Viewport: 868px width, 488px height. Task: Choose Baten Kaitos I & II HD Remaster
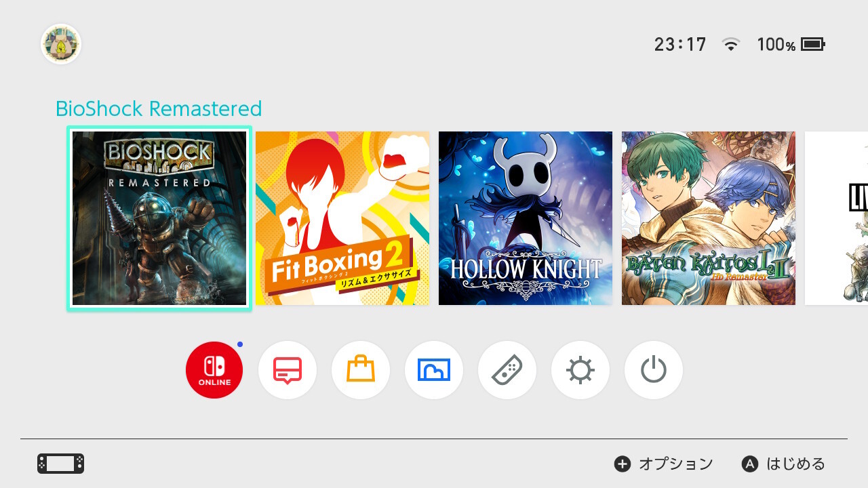coord(709,218)
